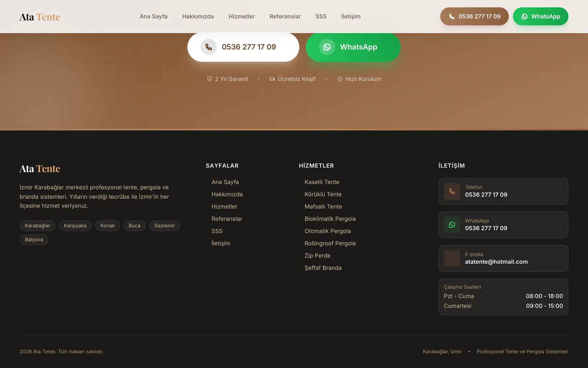
Task: Click 'Profesyonel Tente ve Pergola Sistemleri' footer text
Action: [522, 352]
